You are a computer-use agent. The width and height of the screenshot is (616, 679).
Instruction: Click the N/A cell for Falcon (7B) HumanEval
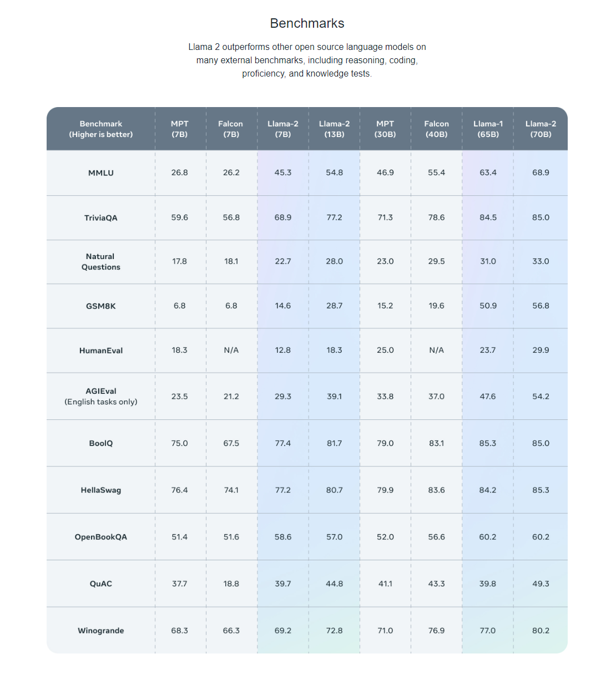click(231, 351)
